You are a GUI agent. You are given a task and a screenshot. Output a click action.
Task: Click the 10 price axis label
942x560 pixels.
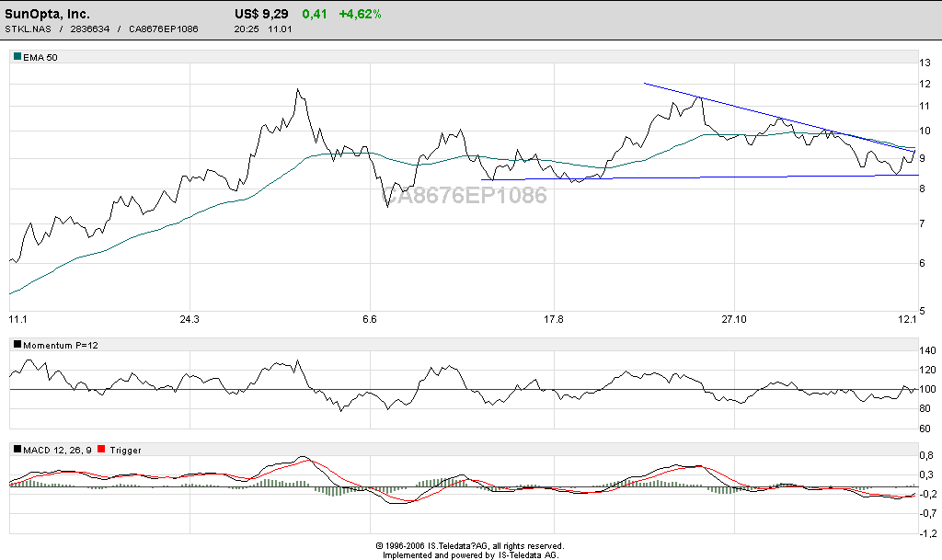pyautogui.click(x=925, y=131)
